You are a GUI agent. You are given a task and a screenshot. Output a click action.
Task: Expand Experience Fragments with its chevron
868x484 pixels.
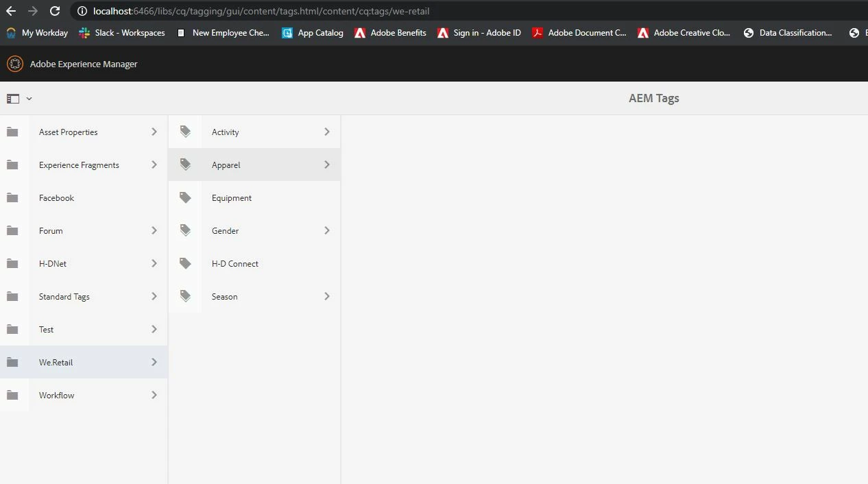tap(154, 165)
